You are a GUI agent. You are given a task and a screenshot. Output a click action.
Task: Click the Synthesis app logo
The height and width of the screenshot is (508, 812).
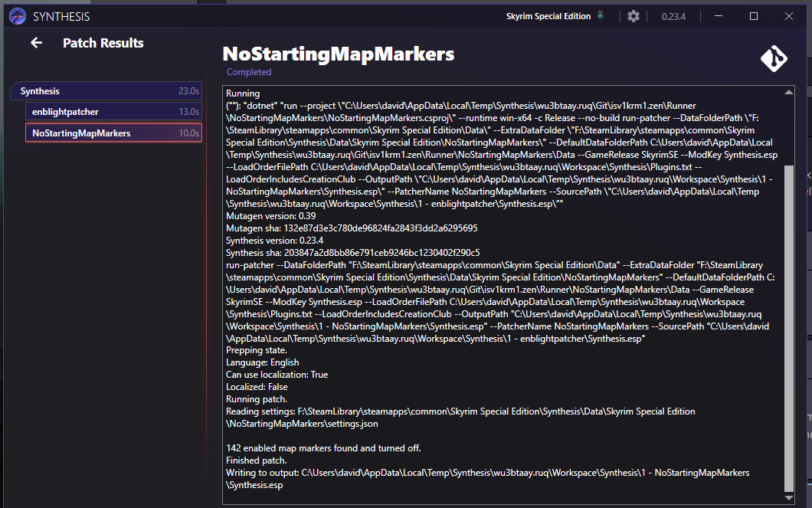click(x=18, y=17)
